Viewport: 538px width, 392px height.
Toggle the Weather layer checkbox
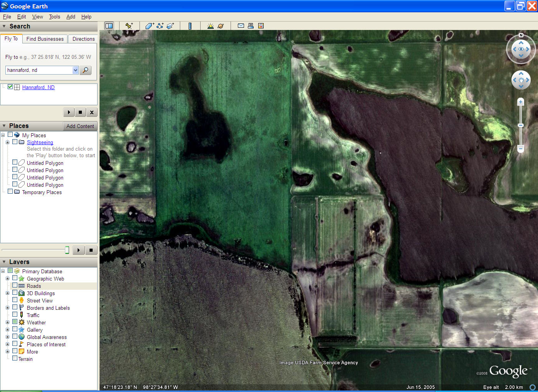(x=15, y=322)
